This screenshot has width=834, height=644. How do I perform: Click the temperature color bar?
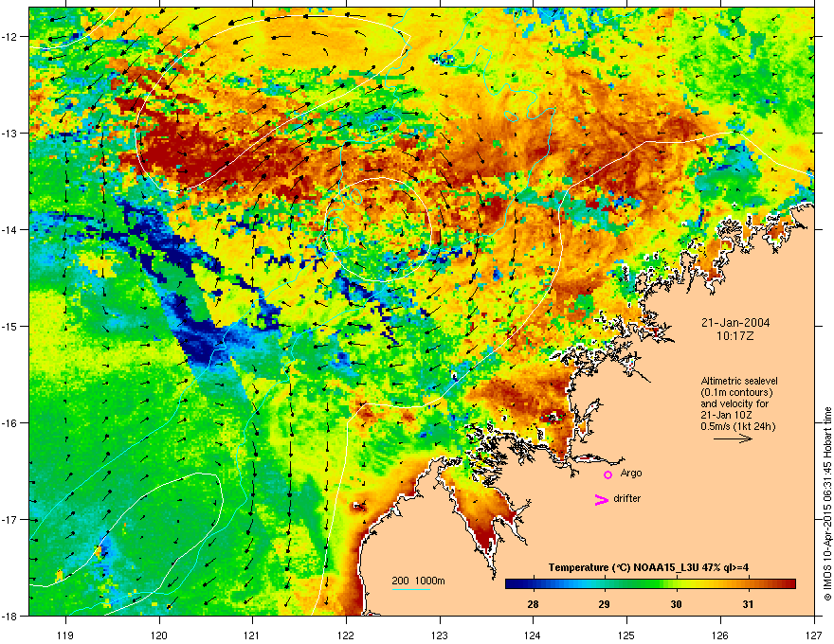click(x=650, y=584)
